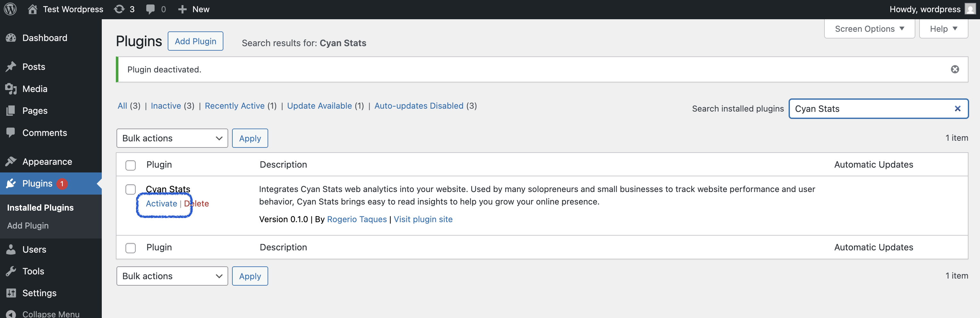Viewport: 980px width, 318px height.
Task: Open the Bulk actions dropdown
Action: (x=172, y=138)
